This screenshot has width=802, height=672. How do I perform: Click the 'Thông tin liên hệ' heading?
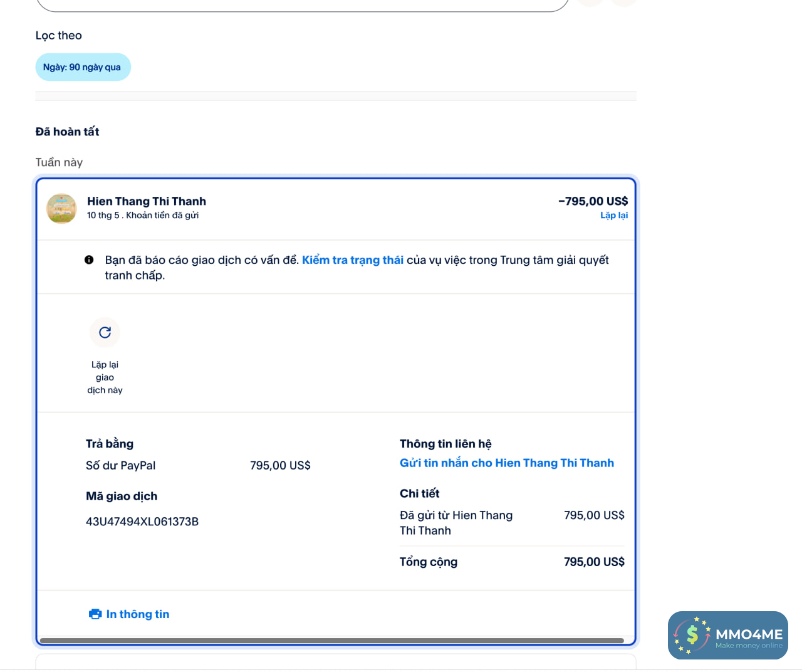[x=445, y=444]
